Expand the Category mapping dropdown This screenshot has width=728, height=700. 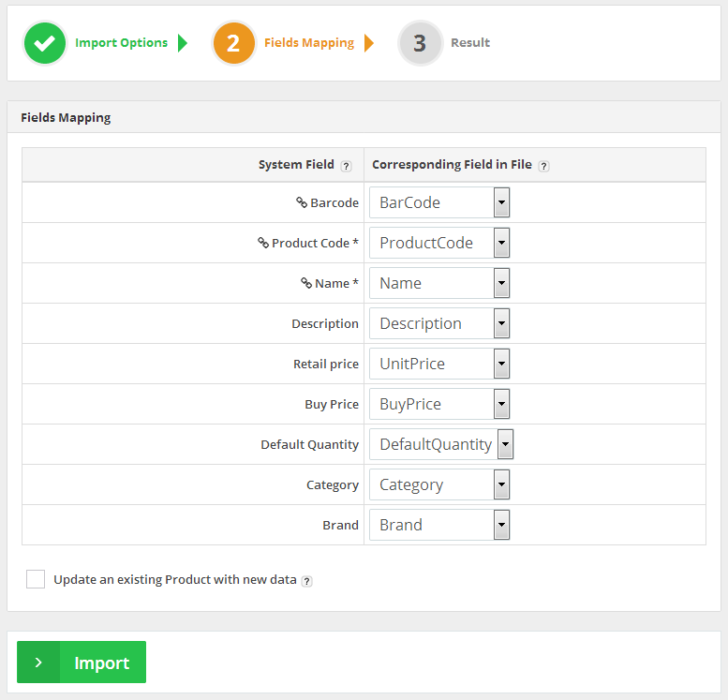tap(439, 484)
